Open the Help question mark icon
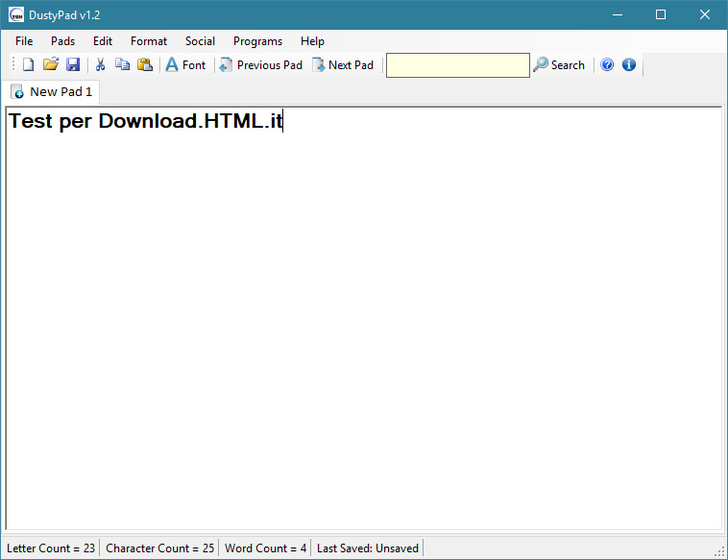 pos(607,65)
